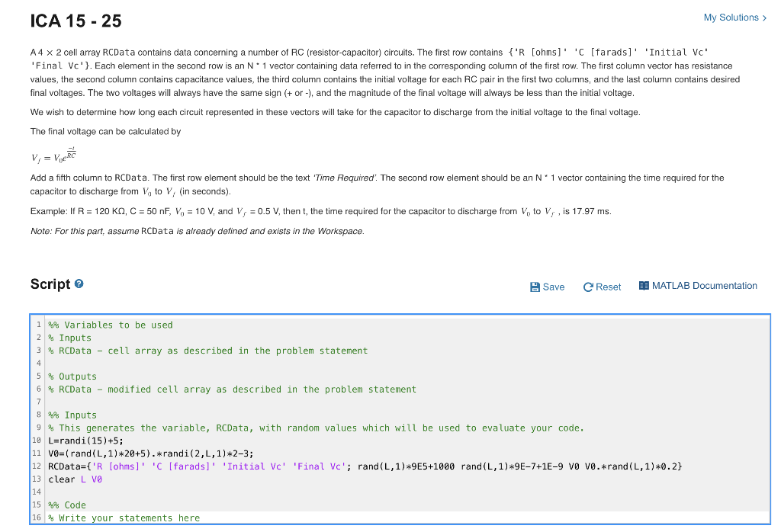Open Script help question mark icon

click(x=79, y=284)
